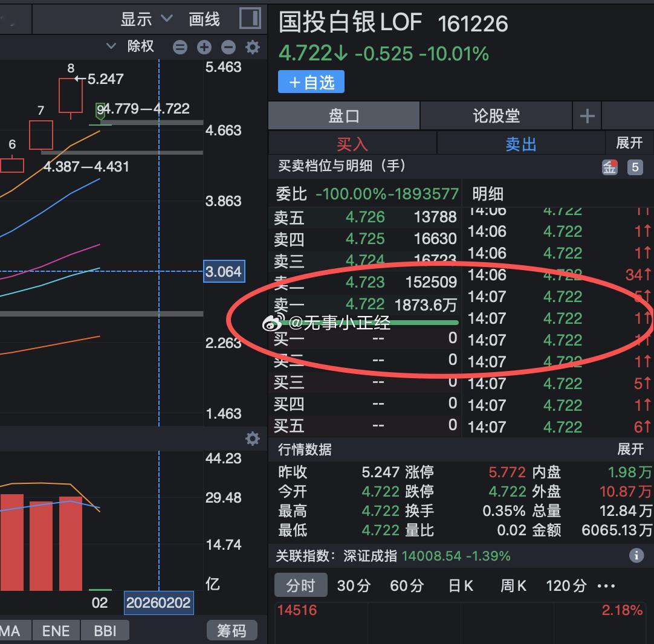Click the +自选 add to watchlist button

coord(311,82)
